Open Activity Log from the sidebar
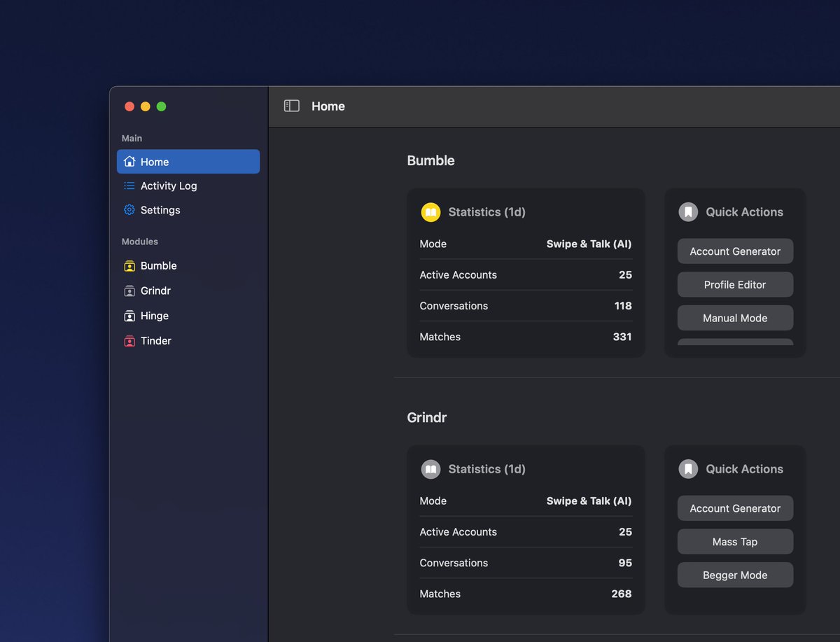 188,186
